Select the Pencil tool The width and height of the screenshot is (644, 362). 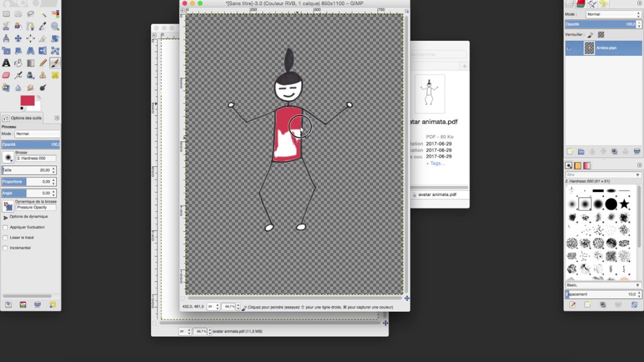pyautogui.click(x=43, y=63)
